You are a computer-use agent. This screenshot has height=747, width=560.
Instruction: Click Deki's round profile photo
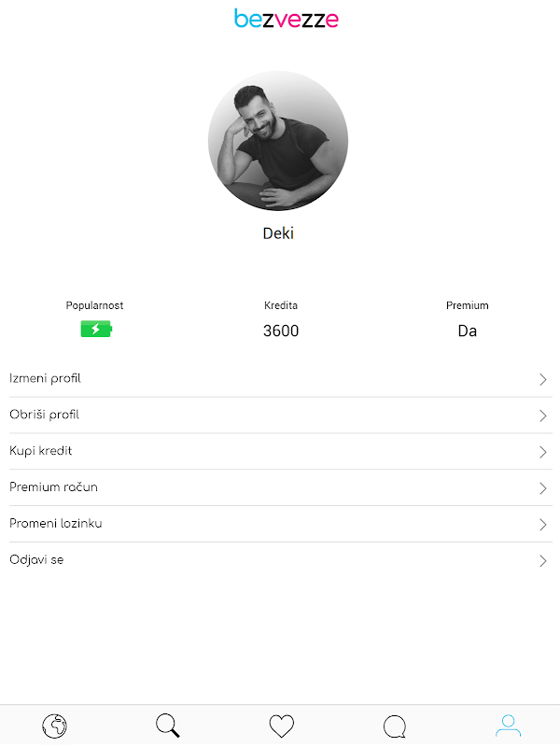pos(278,141)
